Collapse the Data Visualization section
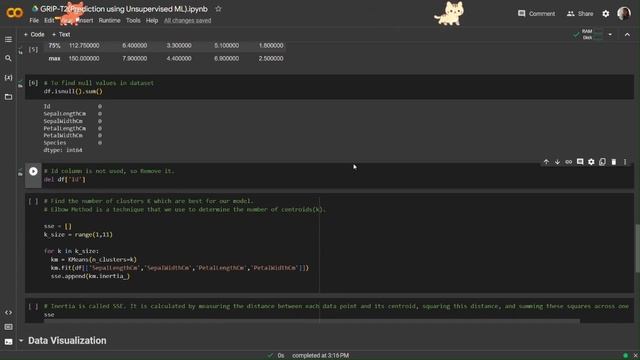The image size is (640, 360). point(21,340)
